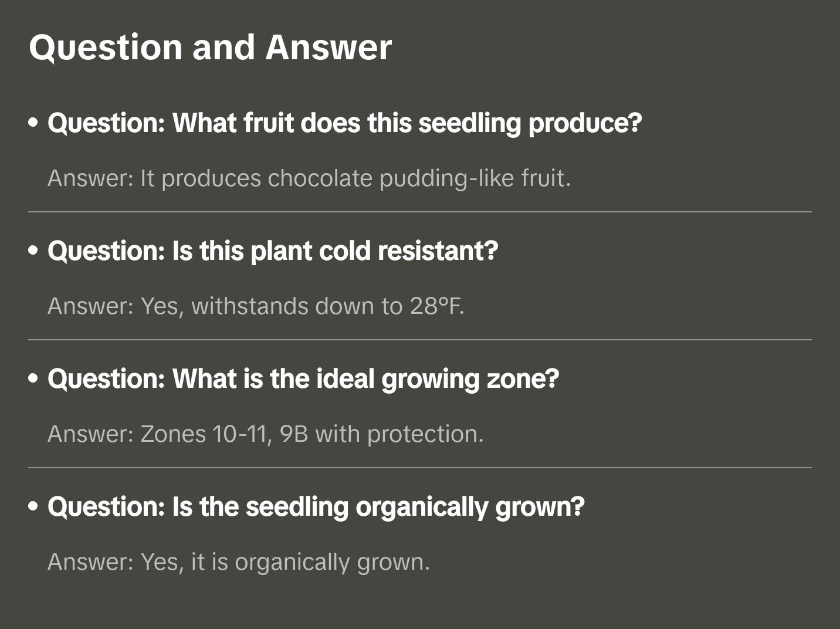Viewport: 840px width, 629px height.
Task: Select the "Yes, it is organically grown" answer
Action: [239, 562]
